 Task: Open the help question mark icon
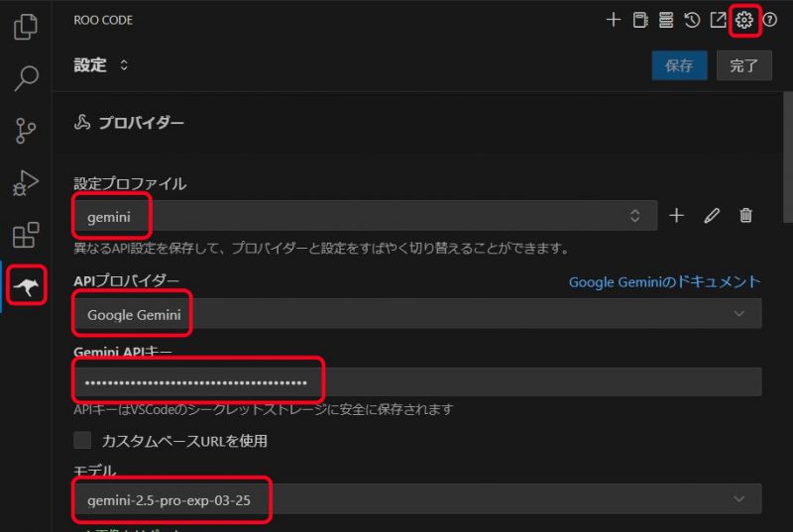point(770,20)
